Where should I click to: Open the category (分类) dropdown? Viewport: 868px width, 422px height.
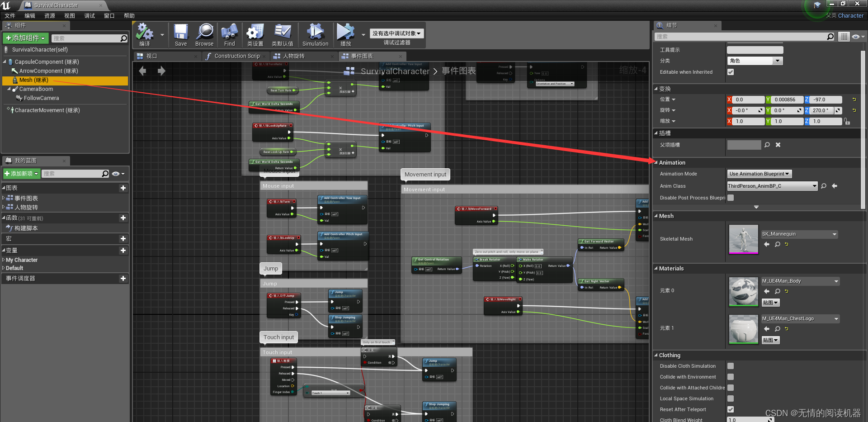(755, 61)
